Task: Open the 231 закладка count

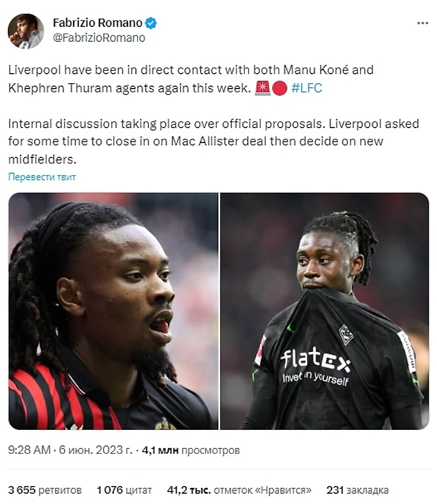Action: (357, 490)
